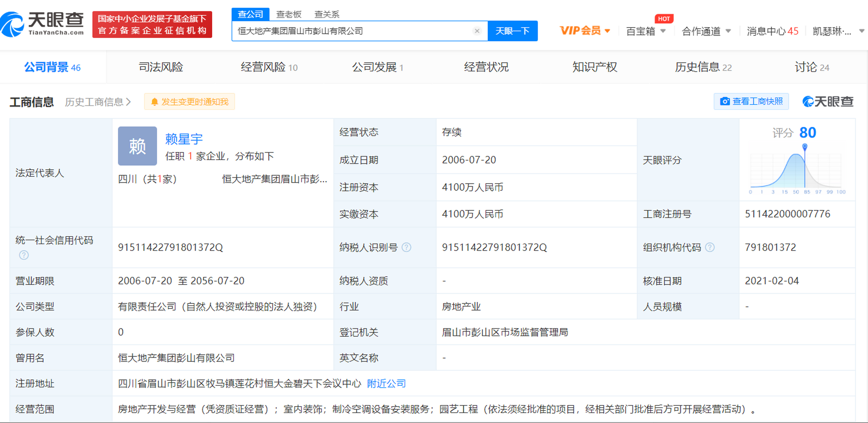Click the score marker on the 天眼评分 chart

[x=805, y=146]
